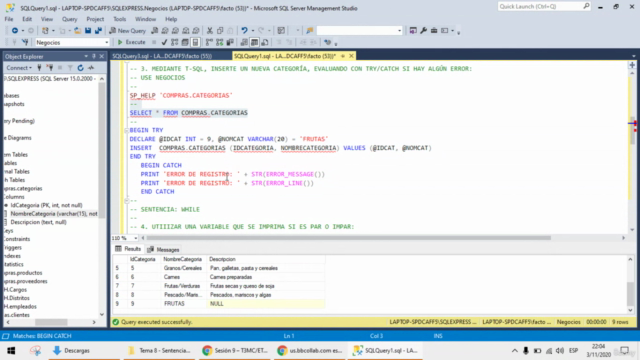Screen dimensions: 640x360
Task: Open the Connect dropdown in Object Explorer
Action: point(19,68)
